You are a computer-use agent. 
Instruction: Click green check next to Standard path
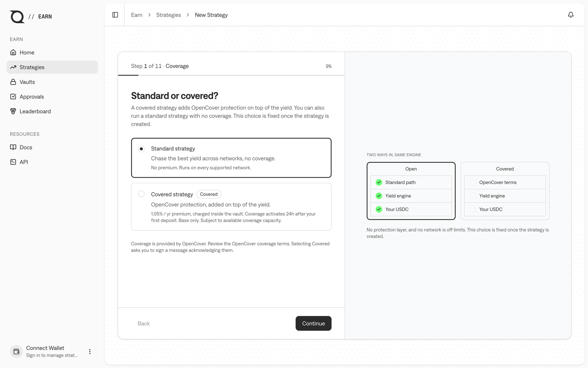(379, 182)
